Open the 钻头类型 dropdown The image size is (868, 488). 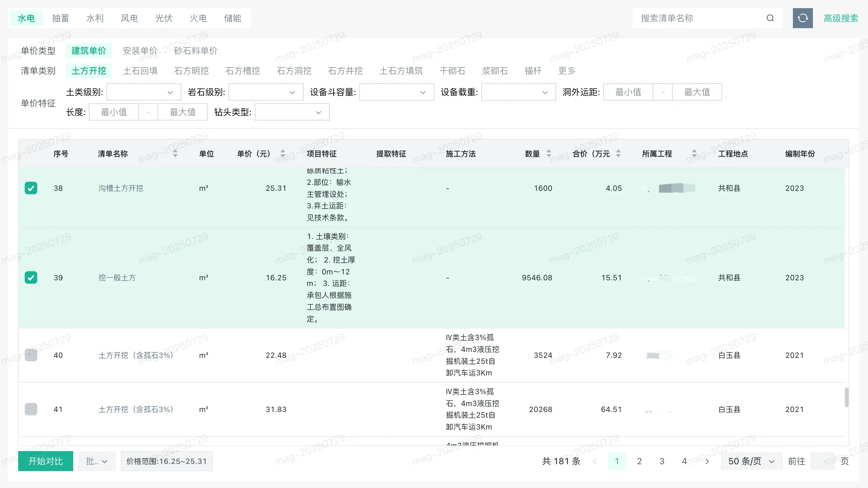pos(292,113)
